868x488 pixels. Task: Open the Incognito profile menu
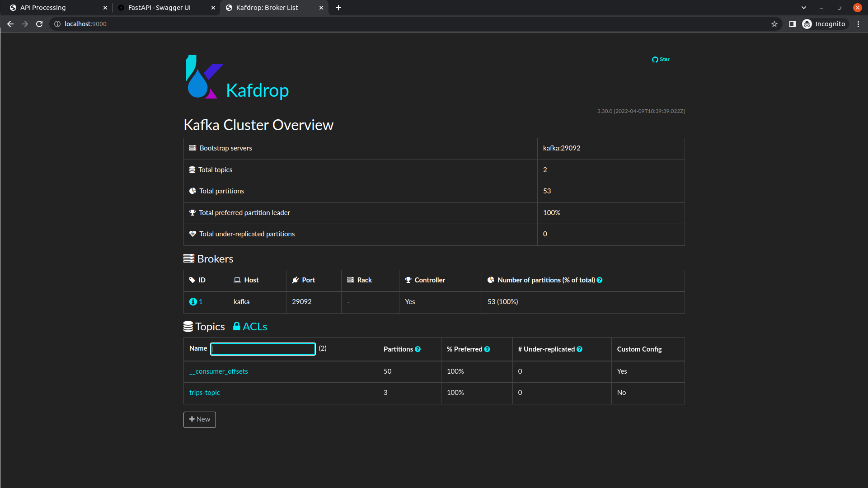[824, 24]
